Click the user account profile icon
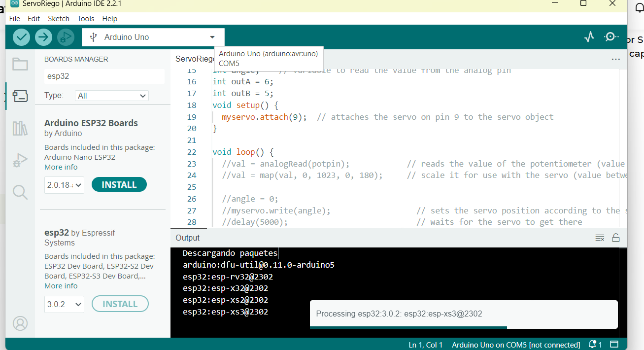This screenshot has height=350, width=644. coord(20,323)
